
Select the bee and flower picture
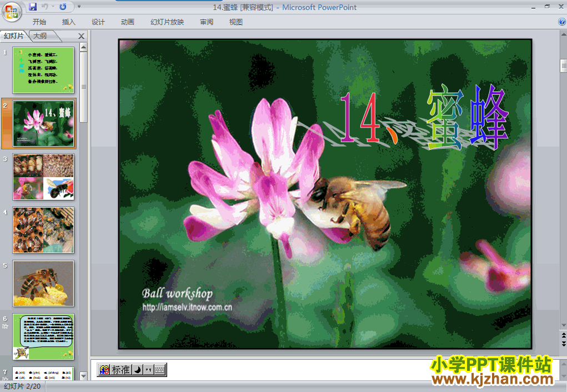(x=325, y=194)
